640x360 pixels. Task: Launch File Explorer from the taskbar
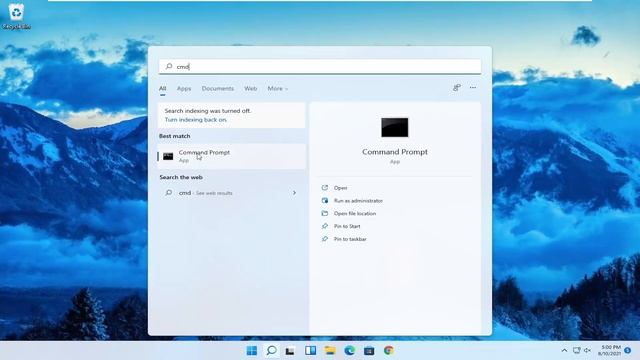click(330, 350)
